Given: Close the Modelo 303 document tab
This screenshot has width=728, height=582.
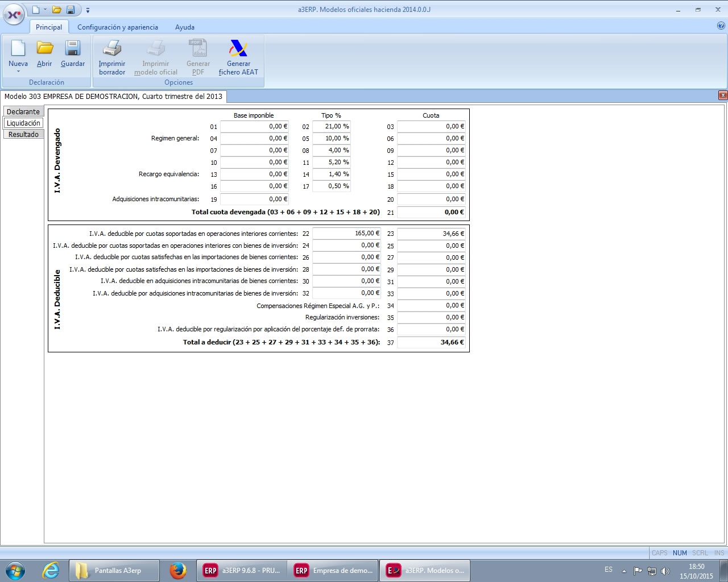Looking at the screenshot, I should 723,95.
